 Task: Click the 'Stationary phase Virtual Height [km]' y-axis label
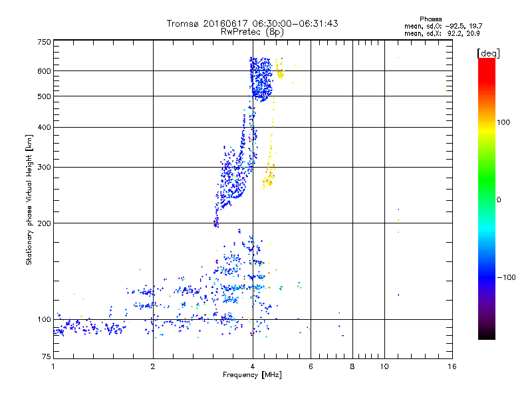pyautogui.click(x=29, y=199)
